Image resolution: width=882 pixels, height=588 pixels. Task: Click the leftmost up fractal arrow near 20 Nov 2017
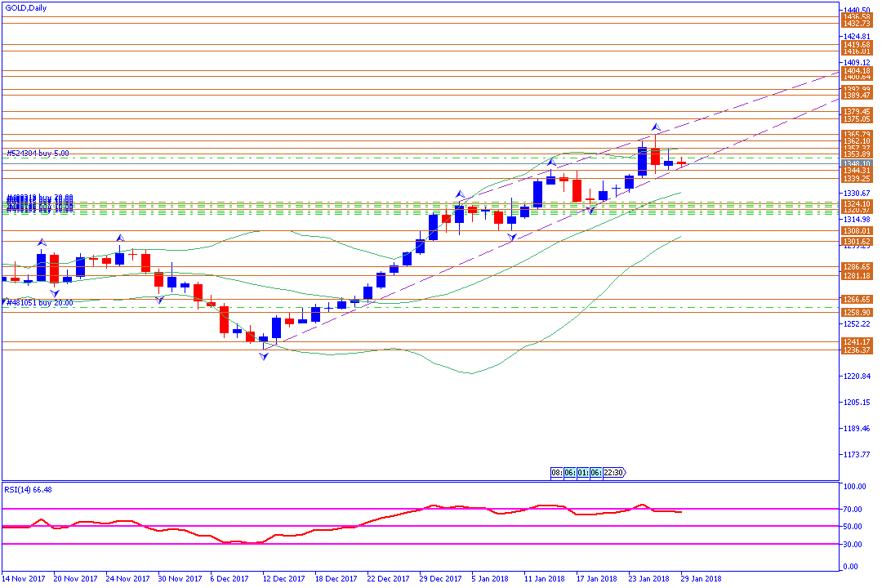click(41, 243)
